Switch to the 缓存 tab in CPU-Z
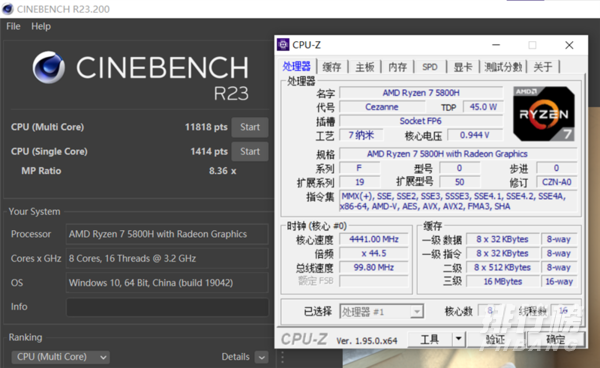 coord(332,67)
